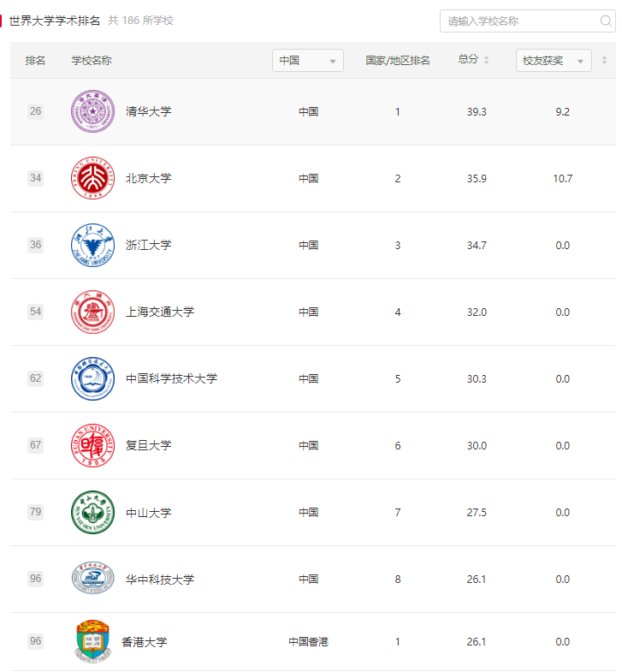Open the 校友获奖 indicator dropdown
This screenshot has width=622, height=672.
click(x=554, y=61)
